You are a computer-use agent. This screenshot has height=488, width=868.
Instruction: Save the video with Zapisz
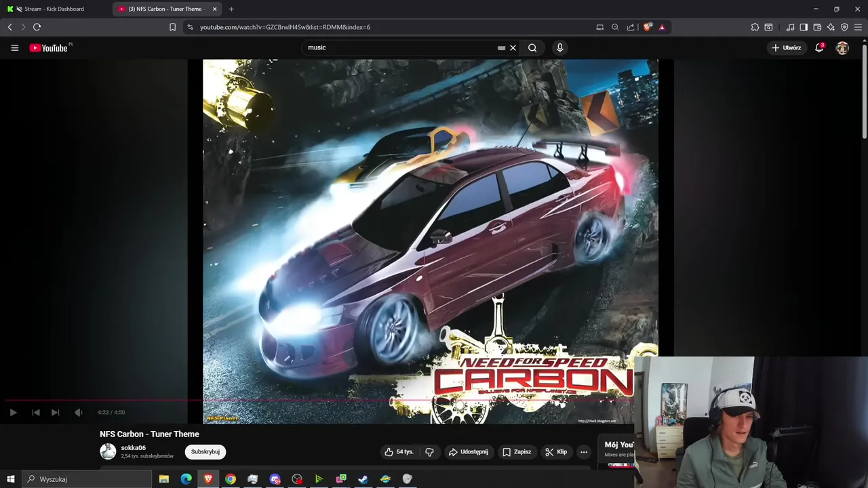[x=516, y=451]
